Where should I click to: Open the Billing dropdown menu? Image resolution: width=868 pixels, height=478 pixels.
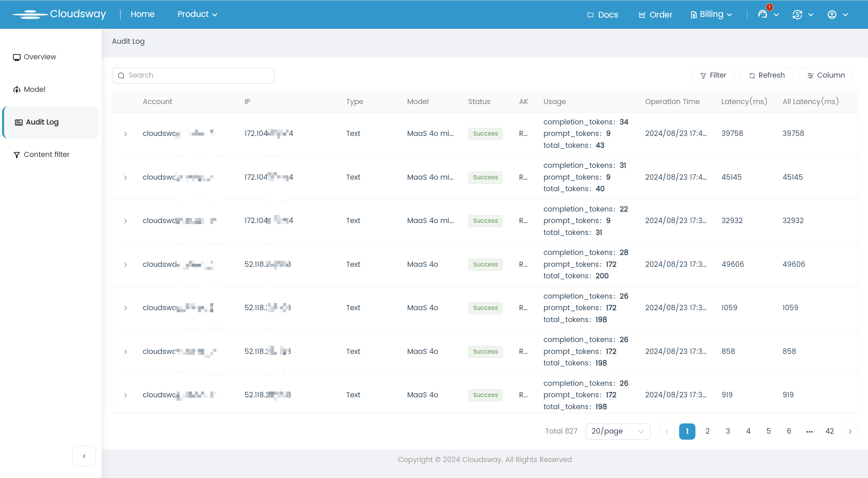point(711,14)
